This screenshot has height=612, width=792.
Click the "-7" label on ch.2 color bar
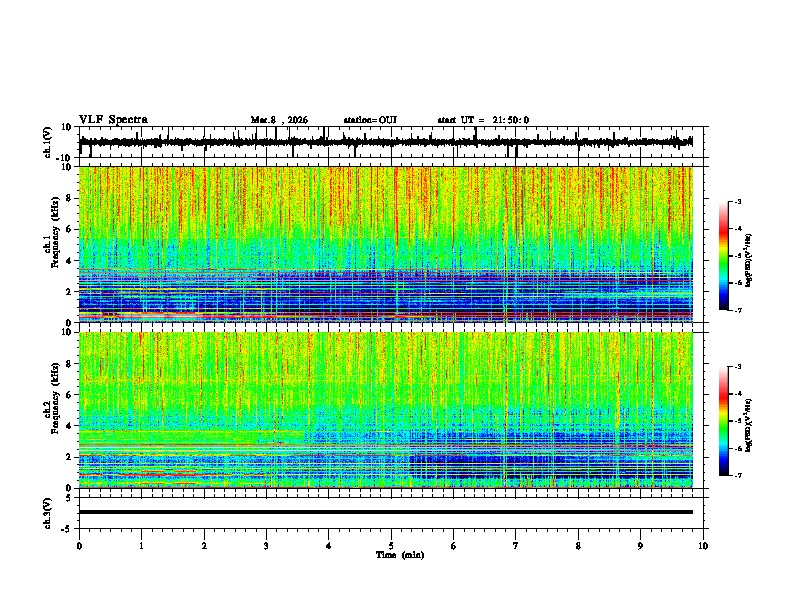[737, 475]
